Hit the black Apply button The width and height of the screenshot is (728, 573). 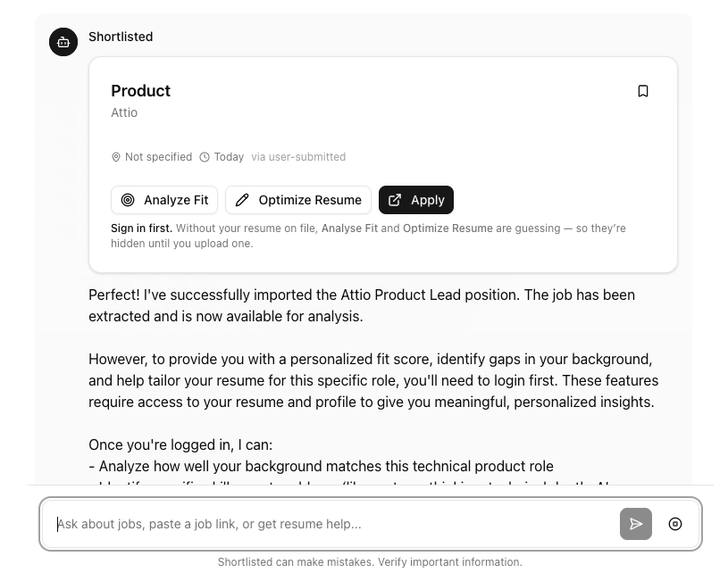(416, 200)
